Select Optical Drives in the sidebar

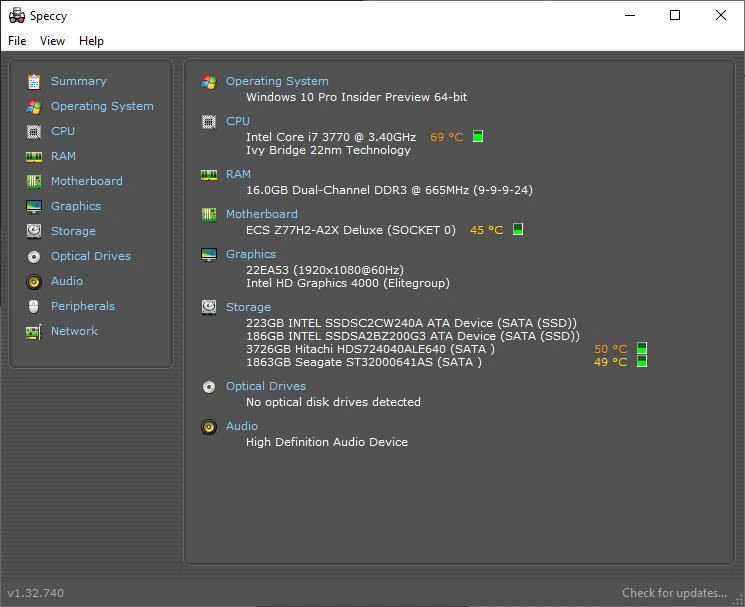91,256
